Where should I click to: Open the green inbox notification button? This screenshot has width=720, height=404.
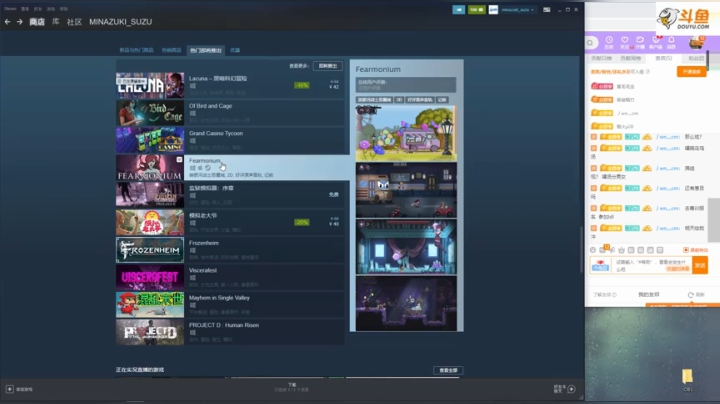tap(476, 10)
